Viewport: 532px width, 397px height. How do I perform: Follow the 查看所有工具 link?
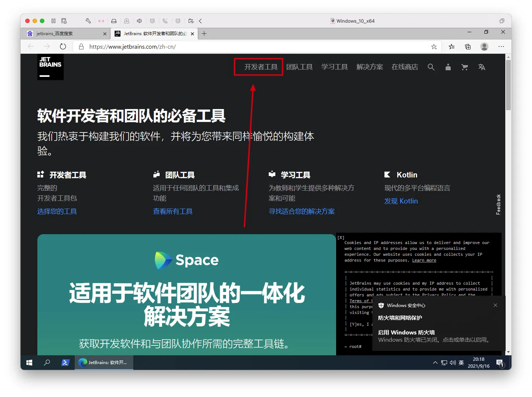coord(173,211)
